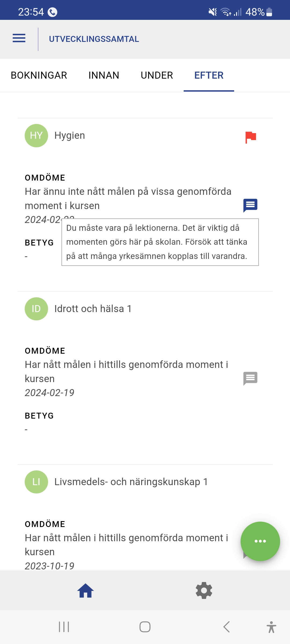Tap the red flag on Hygien

pyautogui.click(x=251, y=137)
